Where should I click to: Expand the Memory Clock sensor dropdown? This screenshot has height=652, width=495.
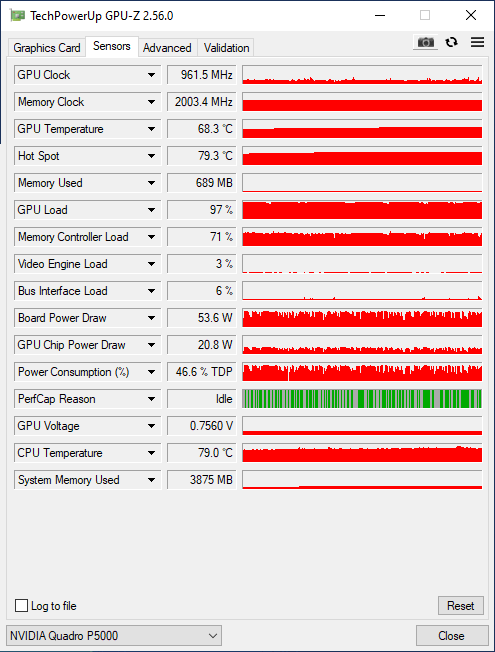(x=151, y=102)
